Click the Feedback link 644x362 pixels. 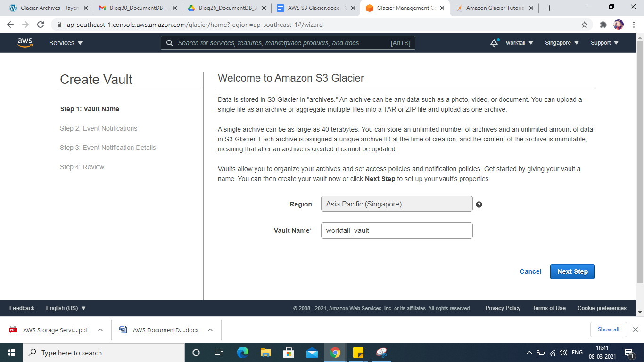[x=22, y=308]
